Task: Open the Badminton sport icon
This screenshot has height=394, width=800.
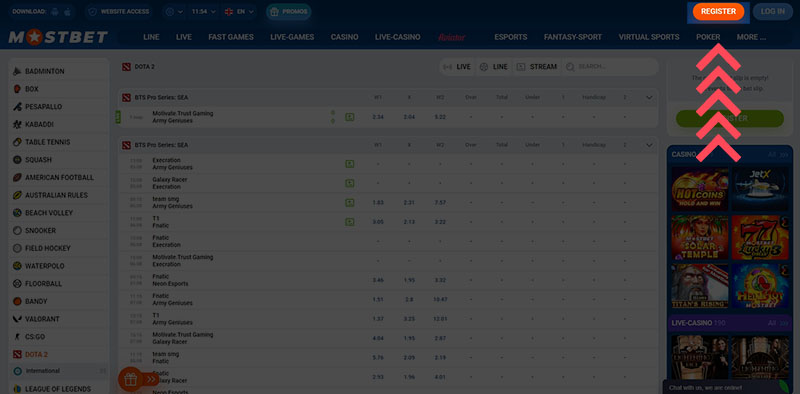Action: point(17,71)
